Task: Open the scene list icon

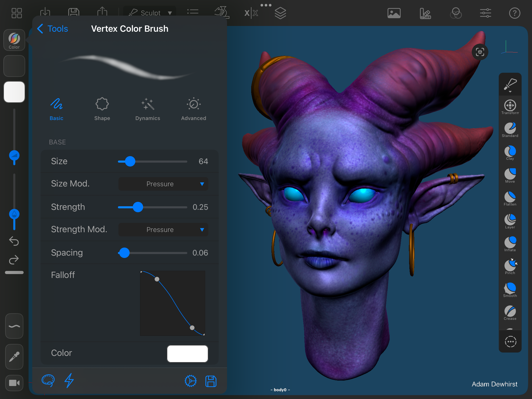Action: pos(193,12)
